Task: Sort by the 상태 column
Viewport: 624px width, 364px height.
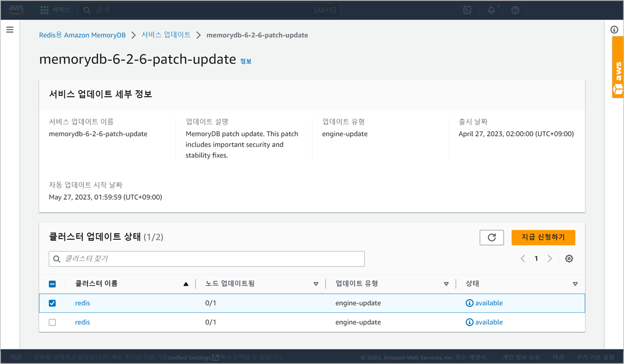Action: click(x=575, y=284)
